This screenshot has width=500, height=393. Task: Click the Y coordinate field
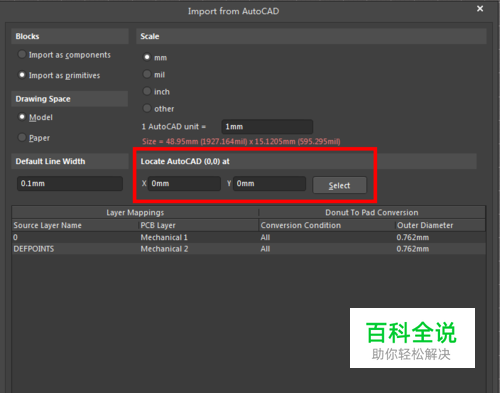coord(269,183)
